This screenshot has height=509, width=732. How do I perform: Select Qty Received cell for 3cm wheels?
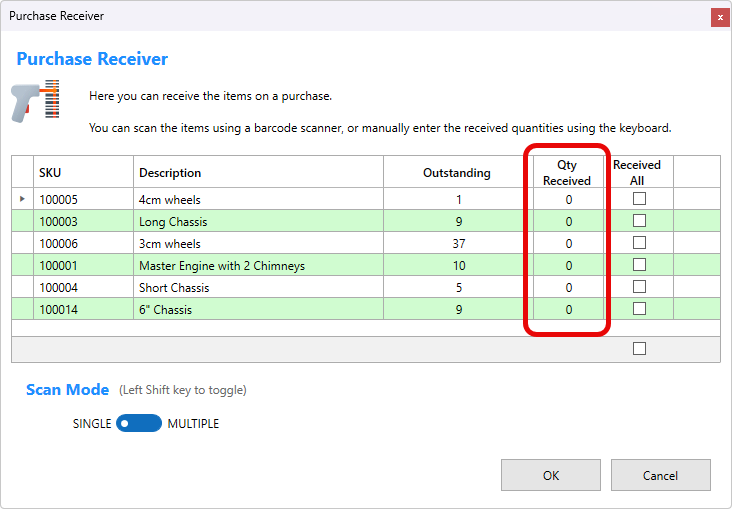click(x=568, y=243)
